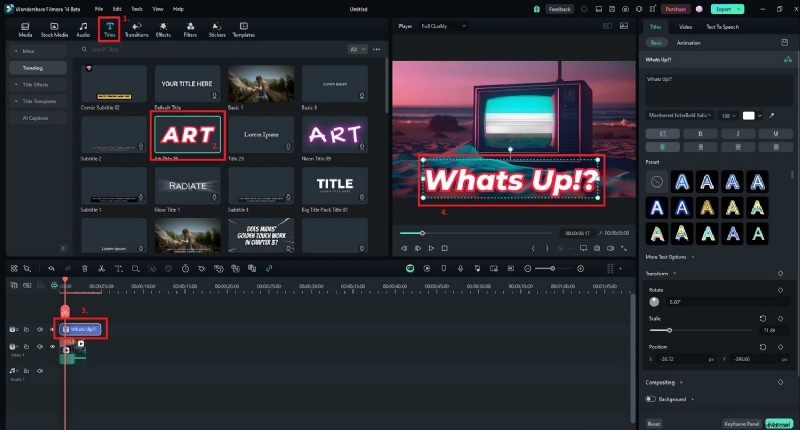Click the scissors split tool in timeline toolbar
Viewport: 800px width, 430px height.
[x=101, y=269]
